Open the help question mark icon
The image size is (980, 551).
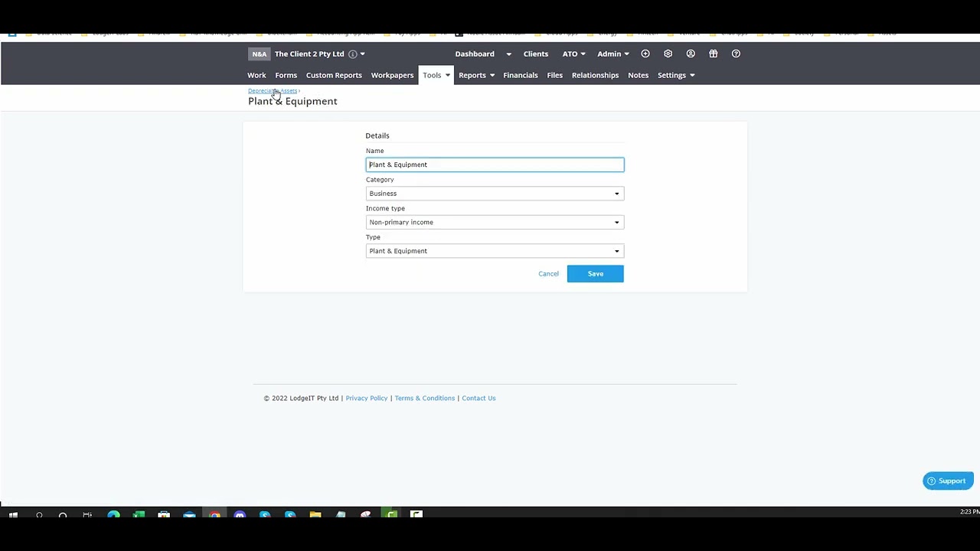[736, 54]
